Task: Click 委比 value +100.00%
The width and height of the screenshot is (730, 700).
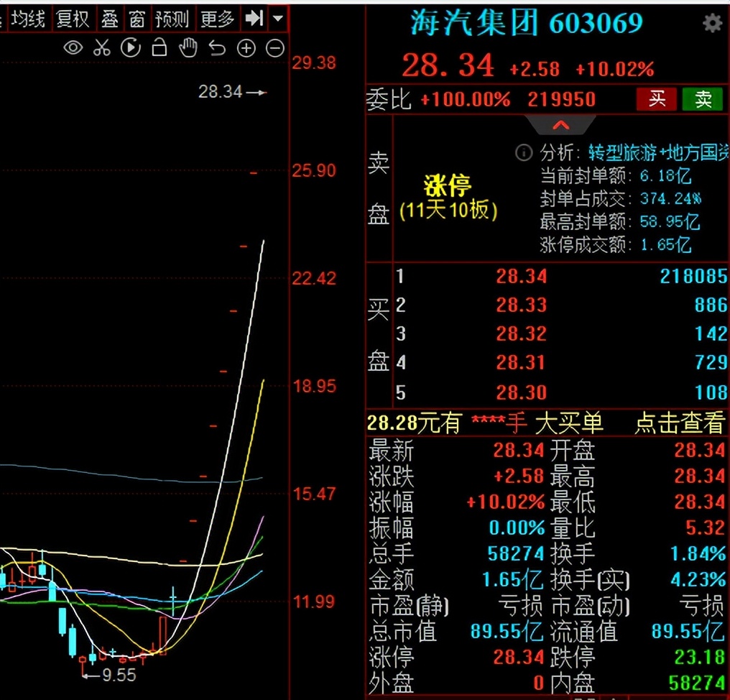Action: pos(465,100)
